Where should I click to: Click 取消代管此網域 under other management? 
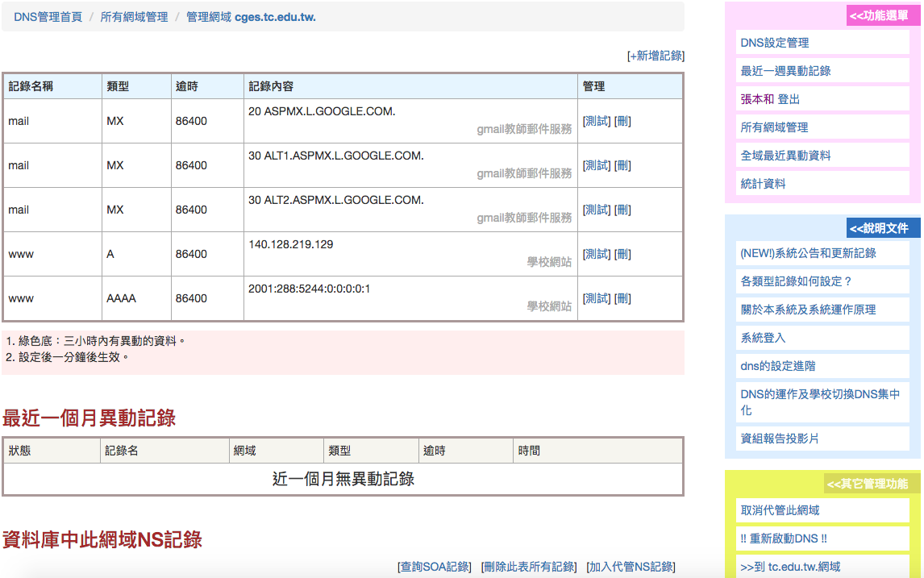780,510
